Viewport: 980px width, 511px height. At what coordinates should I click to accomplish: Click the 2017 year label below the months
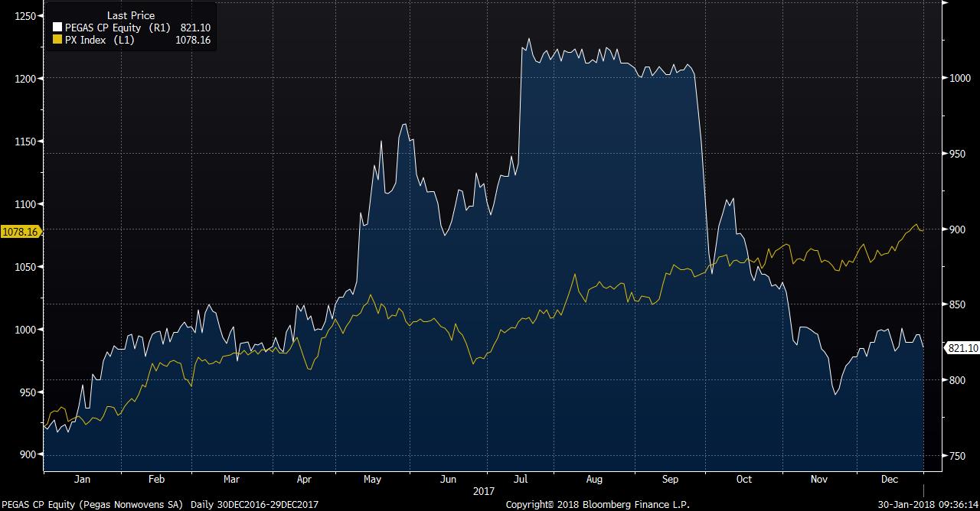[484, 491]
